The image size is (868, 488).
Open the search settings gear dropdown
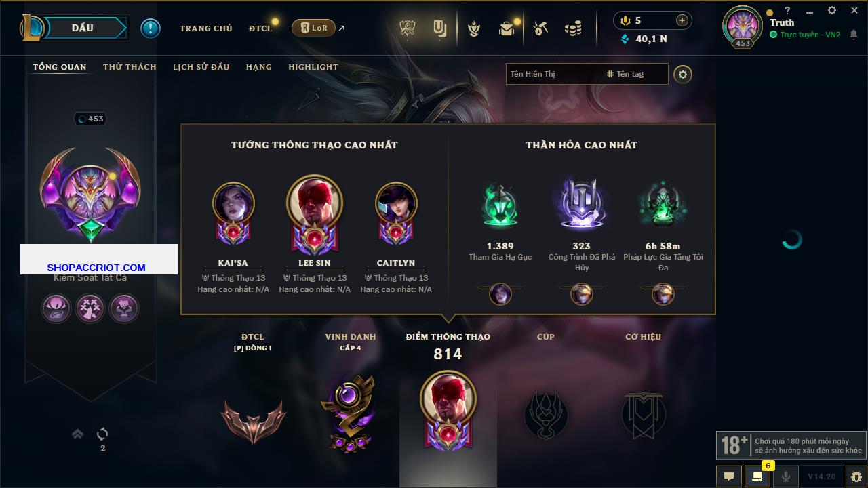tap(683, 75)
